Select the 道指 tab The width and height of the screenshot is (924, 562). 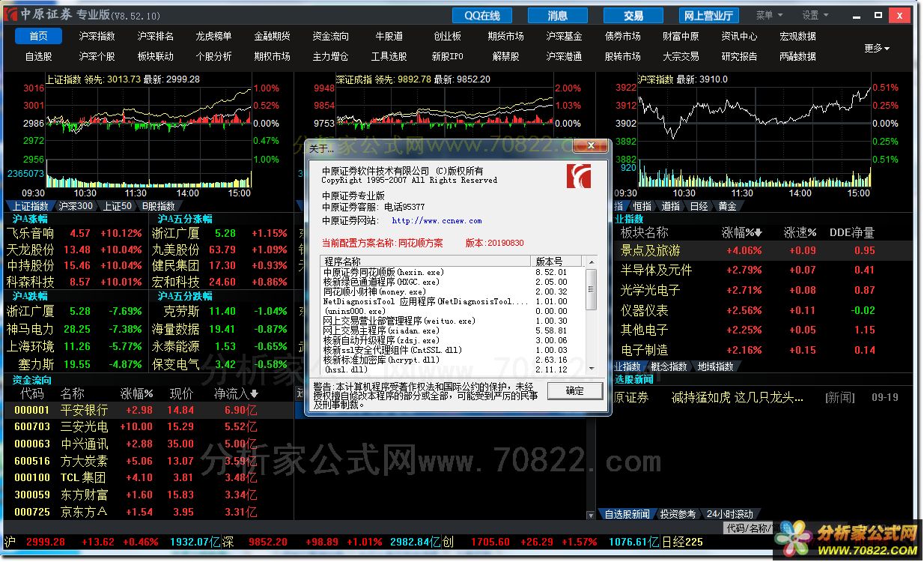tap(671, 206)
